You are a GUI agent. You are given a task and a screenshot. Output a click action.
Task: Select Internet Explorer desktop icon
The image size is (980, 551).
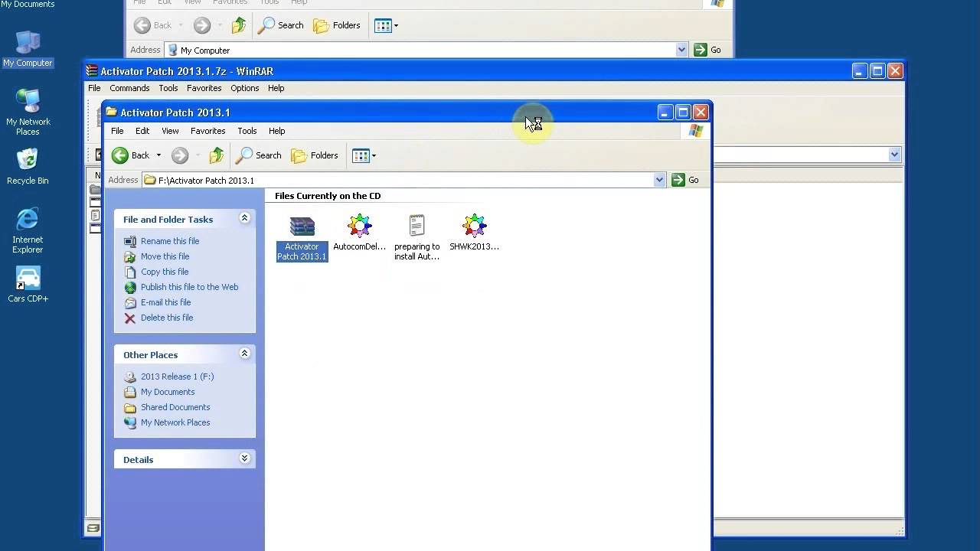coord(28,230)
